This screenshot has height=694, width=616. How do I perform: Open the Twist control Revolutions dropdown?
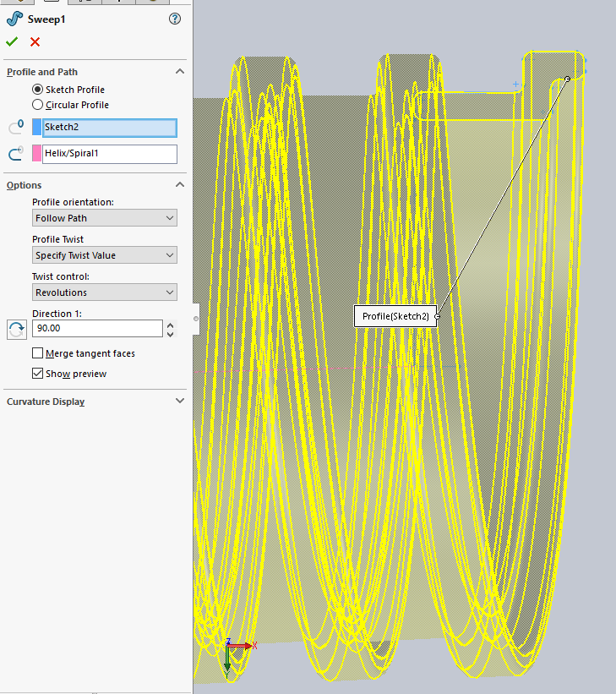click(x=105, y=292)
